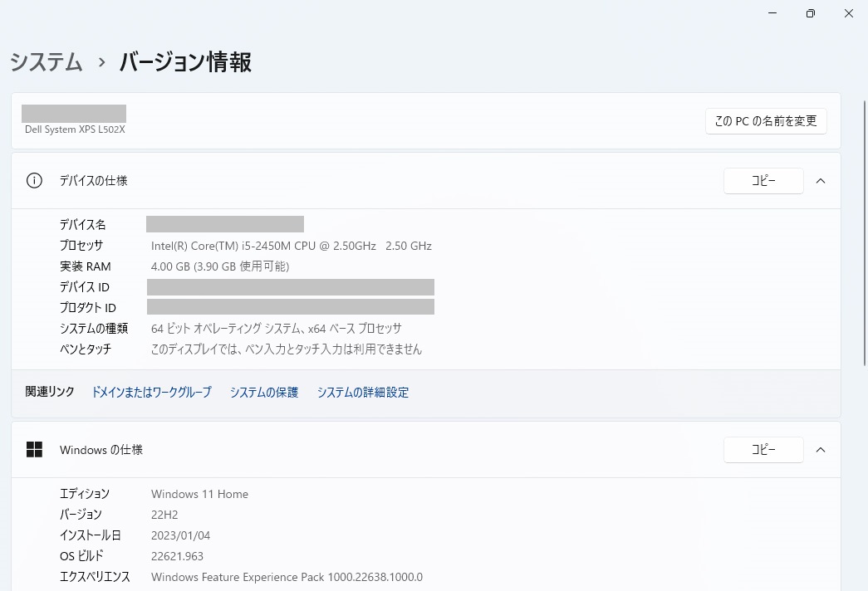Go back to システム breadcrumb
The image size is (868, 591).
(x=47, y=61)
